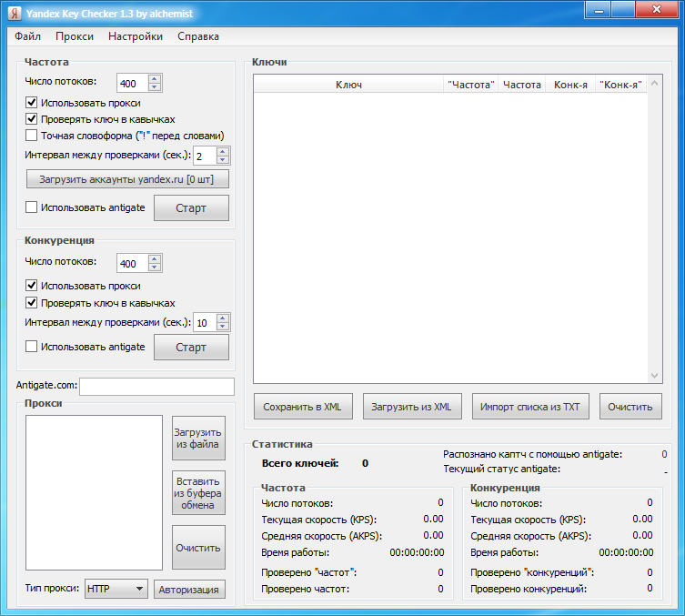
Task: Click the Конкуренция thread count field showing 400
Action: (x=133, y=264)
